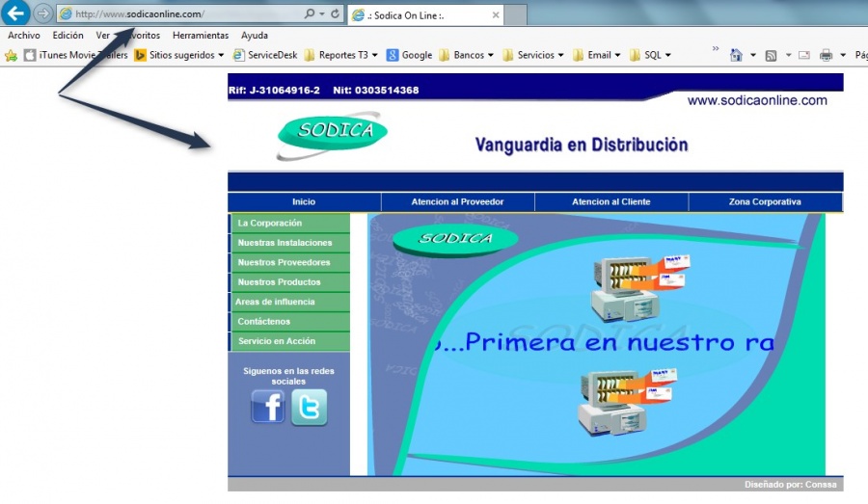
Task: Click the Rif: J-31064916-2 header text
Action: click(274, 91)
